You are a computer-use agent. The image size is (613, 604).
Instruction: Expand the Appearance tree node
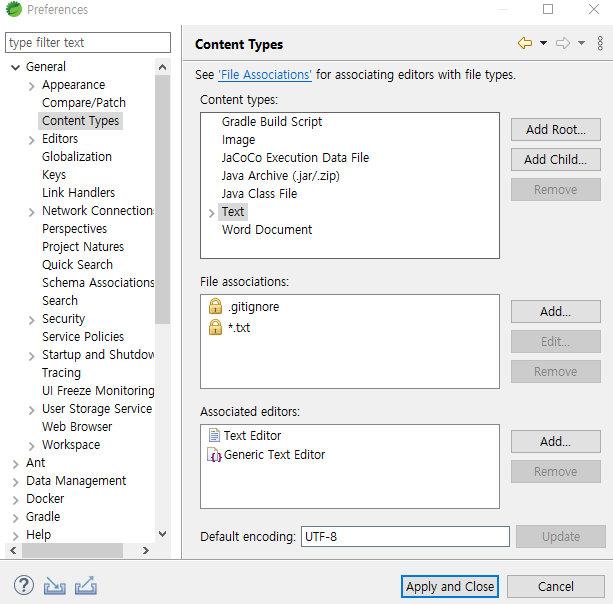point(32,86)
